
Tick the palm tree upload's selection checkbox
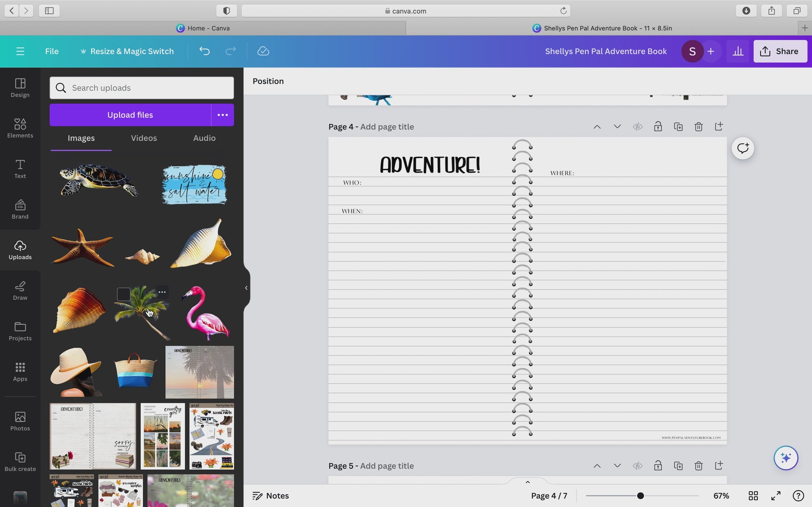coord(124,294)
